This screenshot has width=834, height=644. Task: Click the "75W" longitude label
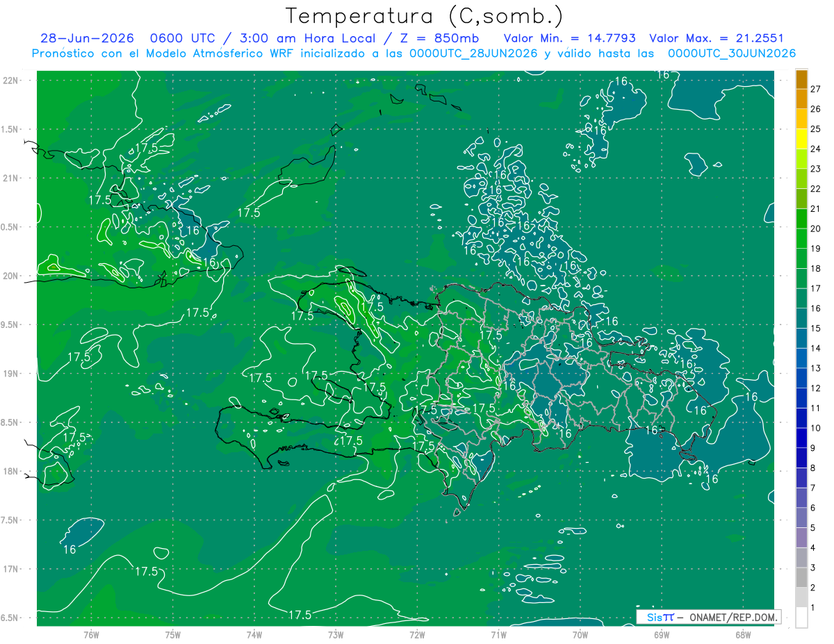tap(173, 635)
